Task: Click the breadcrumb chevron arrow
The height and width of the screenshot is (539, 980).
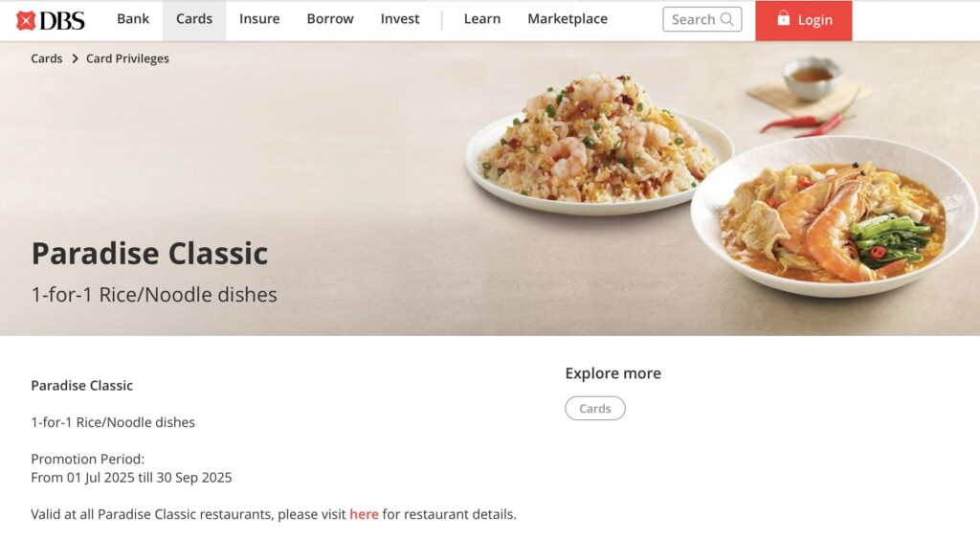Action: pyautogui.click(x=75, y=58)
